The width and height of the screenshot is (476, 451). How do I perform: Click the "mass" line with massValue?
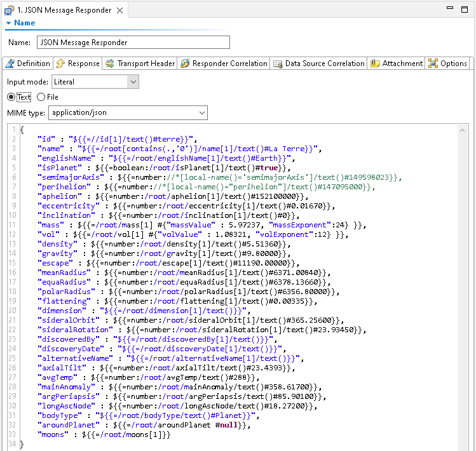click(202, 225)
